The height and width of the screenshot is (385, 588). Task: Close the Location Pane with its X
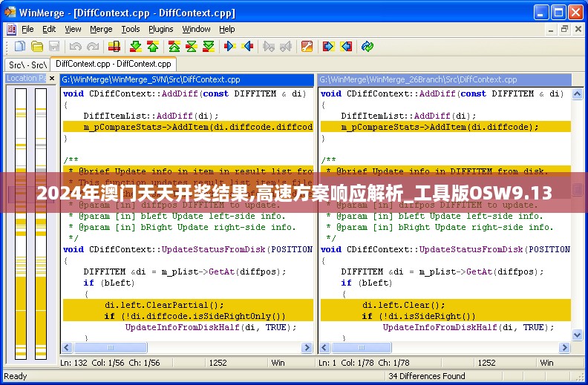tap(52, 79)
